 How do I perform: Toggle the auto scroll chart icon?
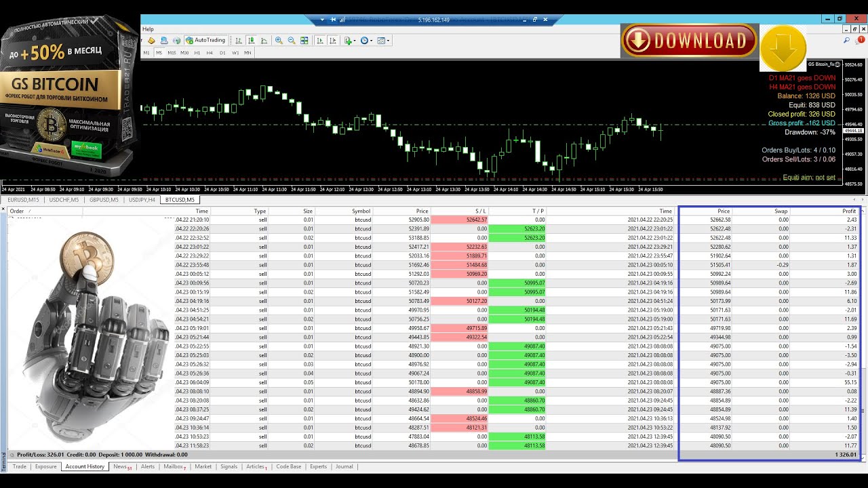coord(320,40)
